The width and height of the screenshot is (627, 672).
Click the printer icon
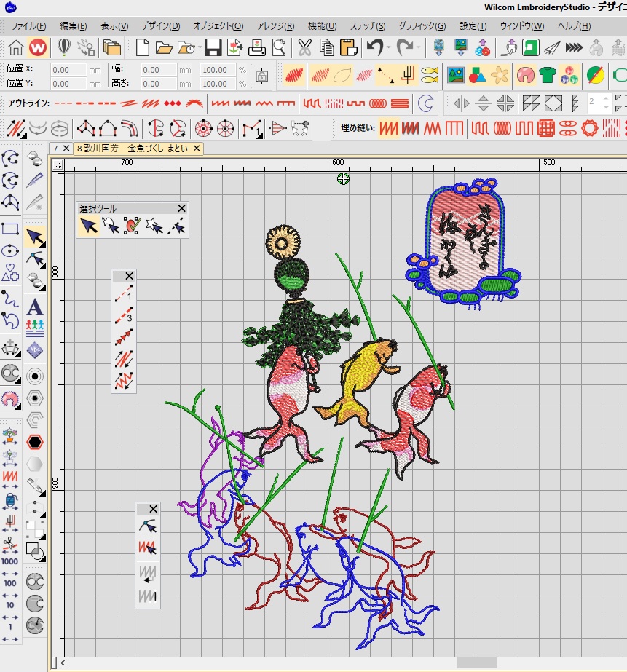(257, 47)
